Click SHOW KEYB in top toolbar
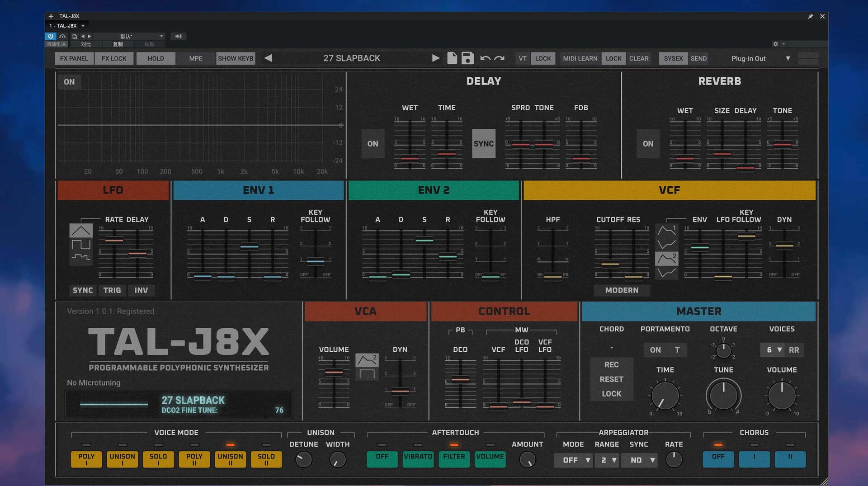The width and height of the screenshot is (868, 486). click(x=236, y=58)
